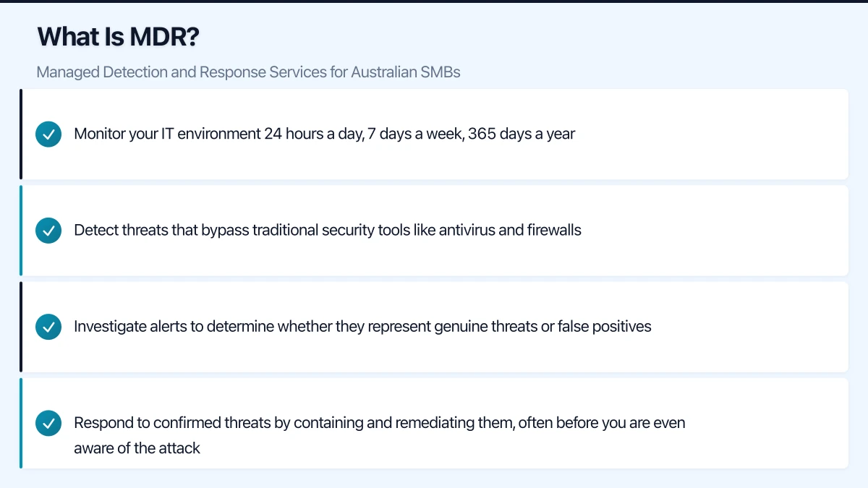The image size is (868, 488).
Task: Select the What Is MDR? heading
Action: click(118, 37)
